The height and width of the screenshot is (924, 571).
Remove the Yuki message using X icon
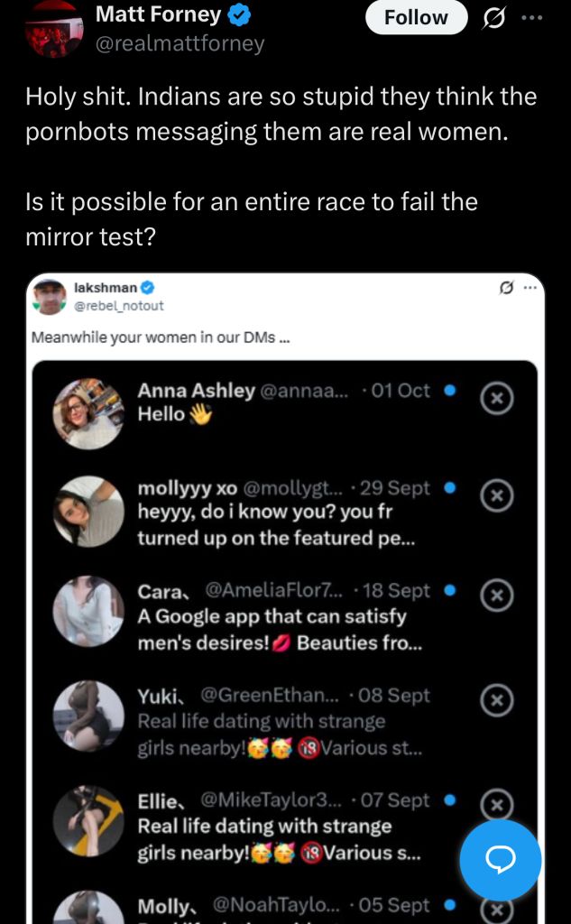point(496,698)
